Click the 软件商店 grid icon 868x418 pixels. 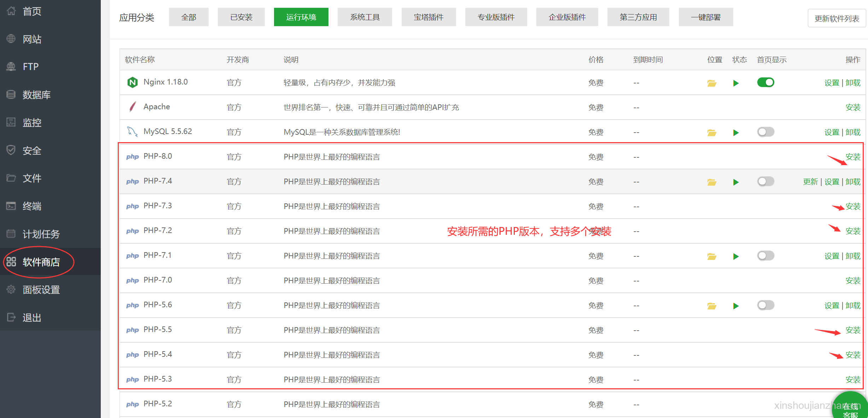[11, 262]
